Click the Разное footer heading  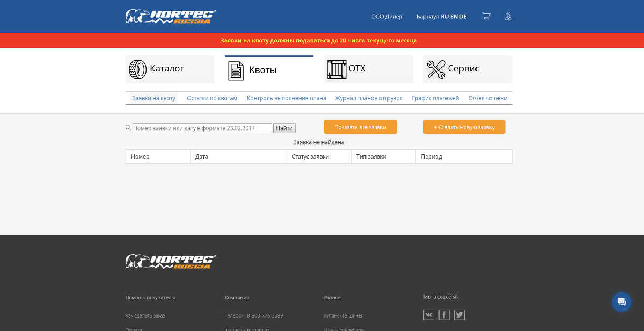point(332,297)
